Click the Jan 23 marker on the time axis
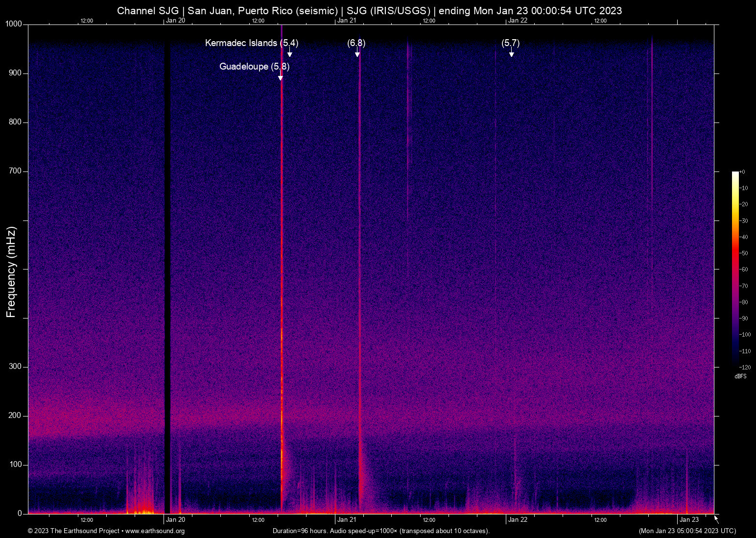This screenshot has height=538, width=756. coord(689,520)
